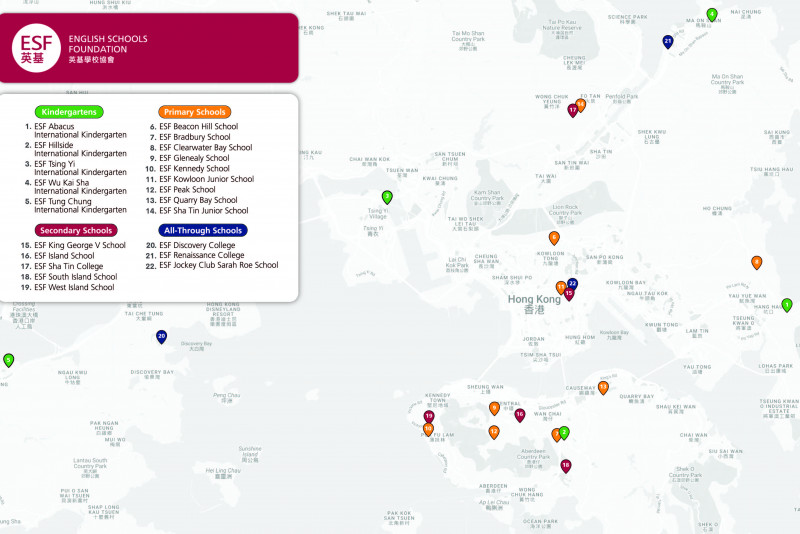800x534 pixels.
Task: Select orange marker 6 for Beacon Hill School
Action: coord(554,238)
